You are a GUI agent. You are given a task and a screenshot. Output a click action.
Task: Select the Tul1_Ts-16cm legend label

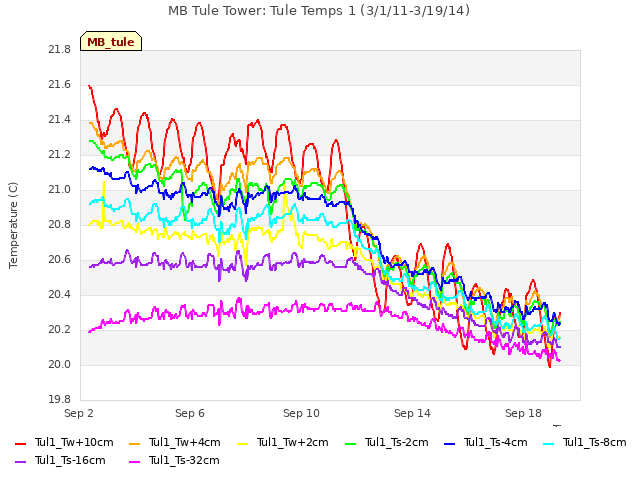pos(70,460)
